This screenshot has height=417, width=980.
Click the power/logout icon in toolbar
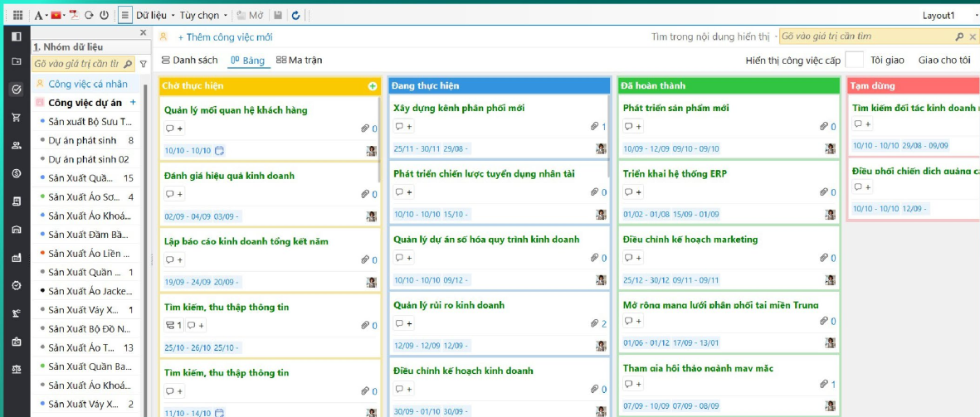click(x=104, y=15)
